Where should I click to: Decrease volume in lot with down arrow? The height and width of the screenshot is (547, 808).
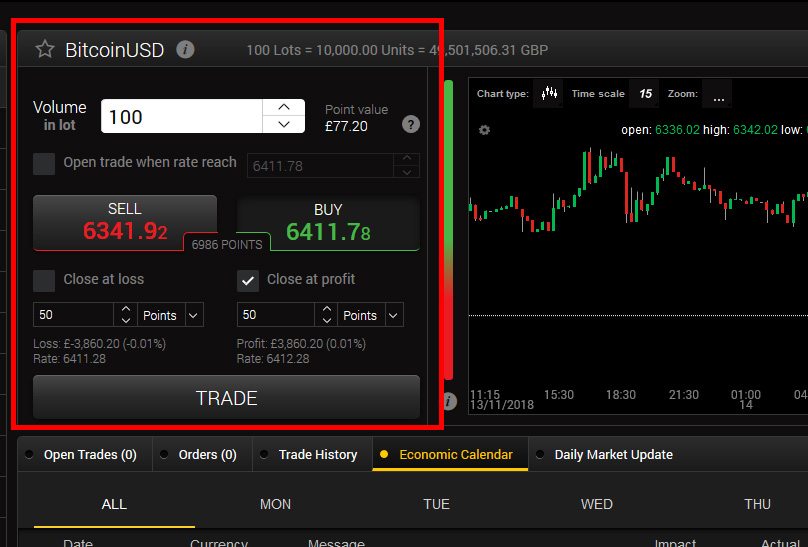[x=283, y=124]
